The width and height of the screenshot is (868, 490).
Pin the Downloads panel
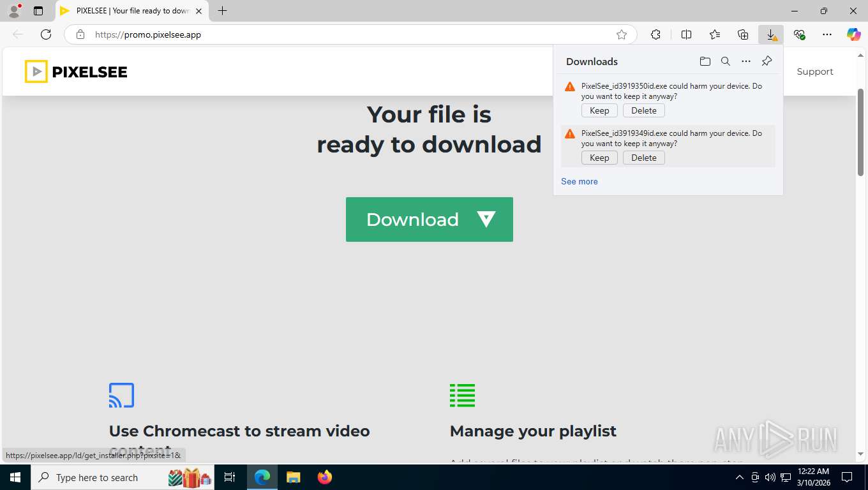(767, 61)
